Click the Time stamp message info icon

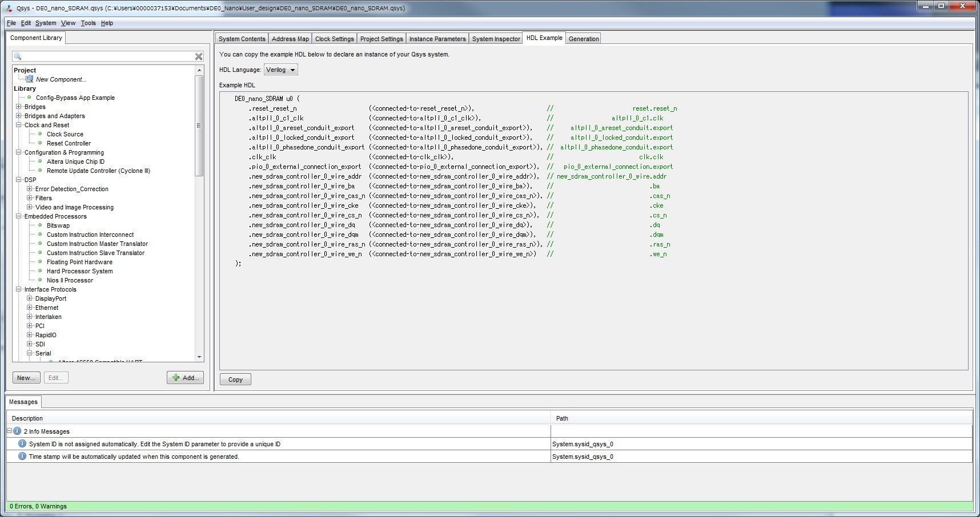[x=22, y=457]
